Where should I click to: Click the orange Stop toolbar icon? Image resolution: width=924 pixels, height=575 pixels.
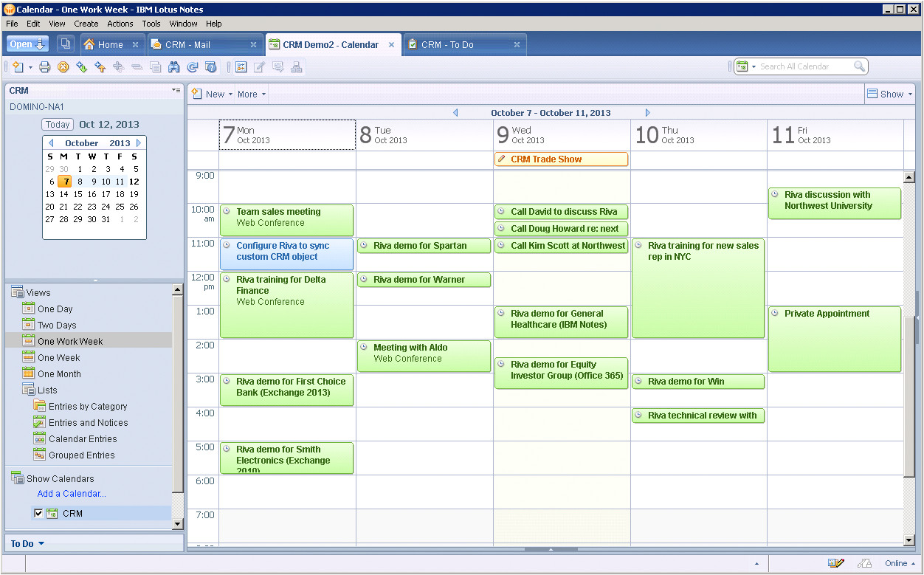pos(63,67)
